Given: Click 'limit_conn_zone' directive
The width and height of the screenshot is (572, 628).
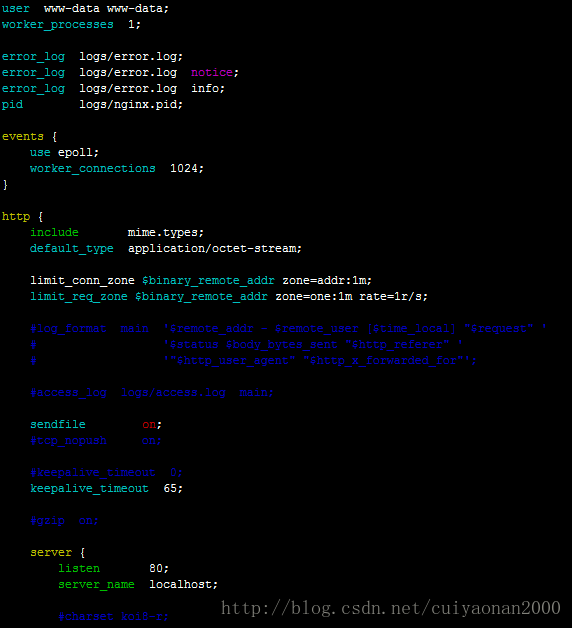Looking at the screenshot, I should [82, 281].
